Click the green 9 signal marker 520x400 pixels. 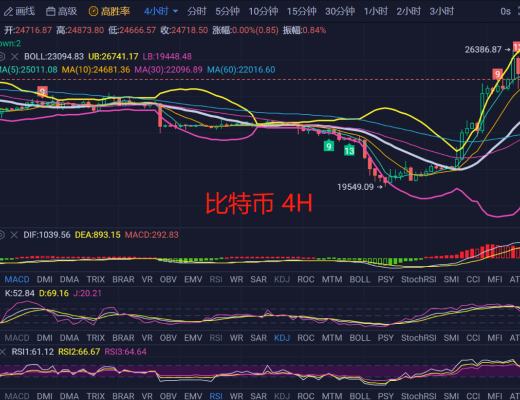(x=329, y=146)
